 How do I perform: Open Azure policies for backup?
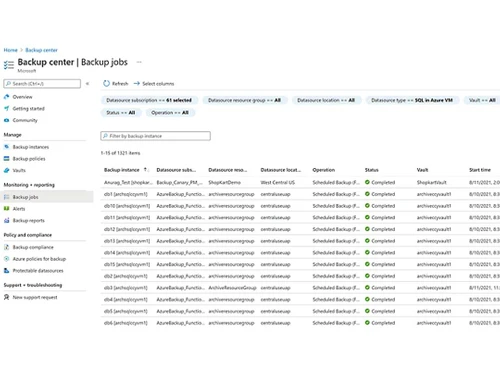39,259
